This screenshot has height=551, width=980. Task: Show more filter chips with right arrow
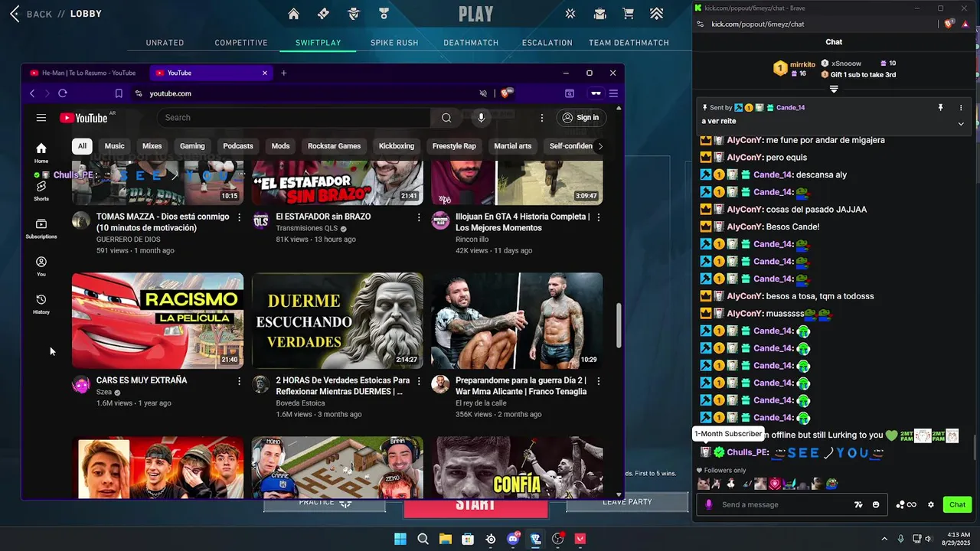click(x=600, y=146)
